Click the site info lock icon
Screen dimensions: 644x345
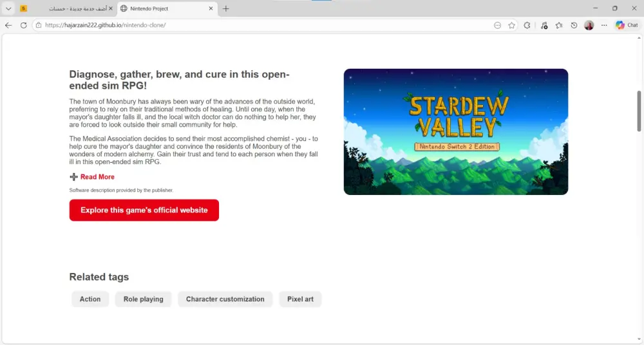coord(38,25)
